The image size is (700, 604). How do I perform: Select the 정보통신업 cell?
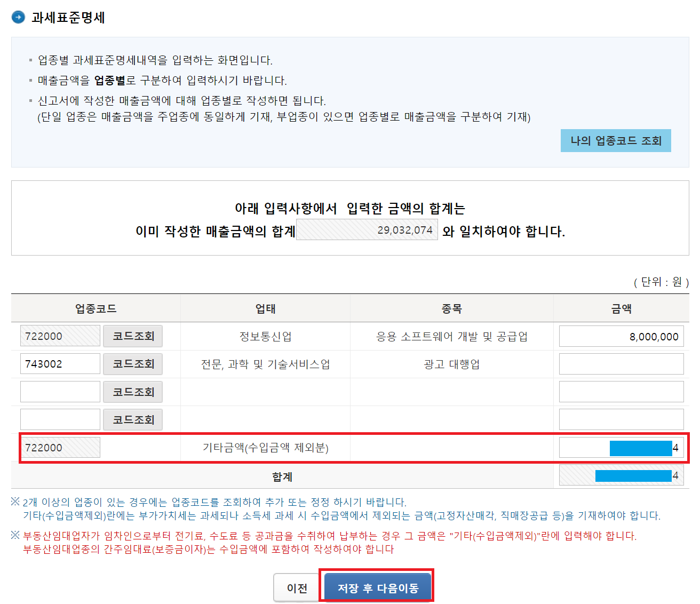[265, 337]
